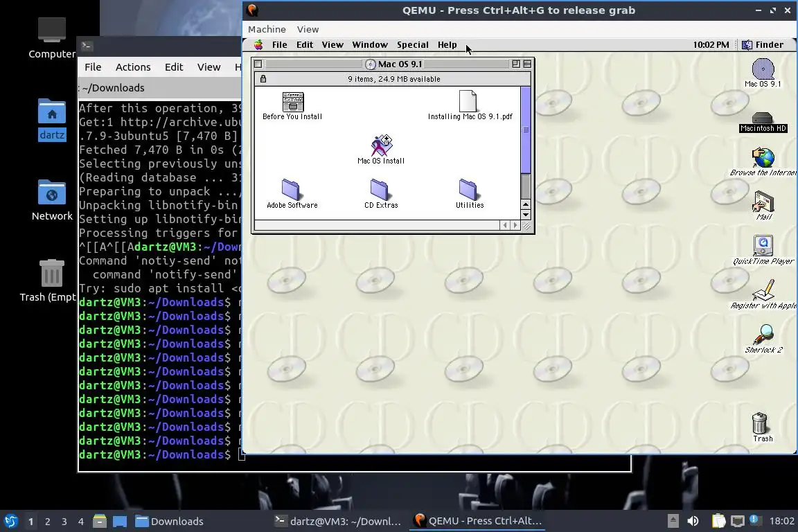Click the show desktop icon in taskbar
This screenshot has height=532, width=798.
[120, 522]
